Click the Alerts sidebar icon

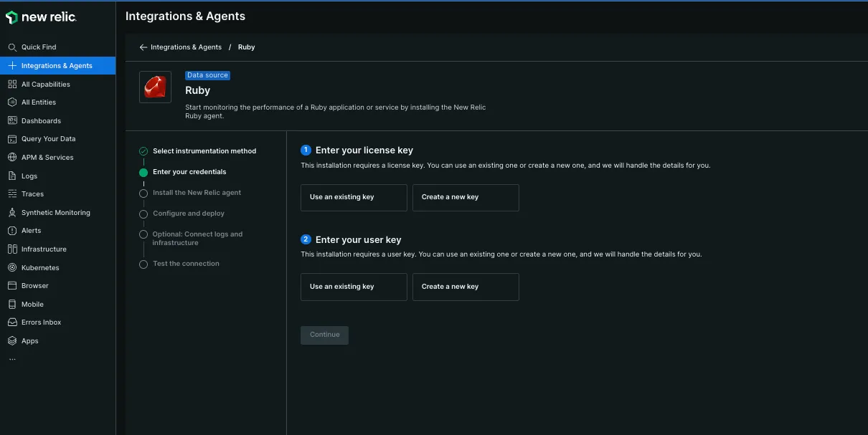click(12, 231)
